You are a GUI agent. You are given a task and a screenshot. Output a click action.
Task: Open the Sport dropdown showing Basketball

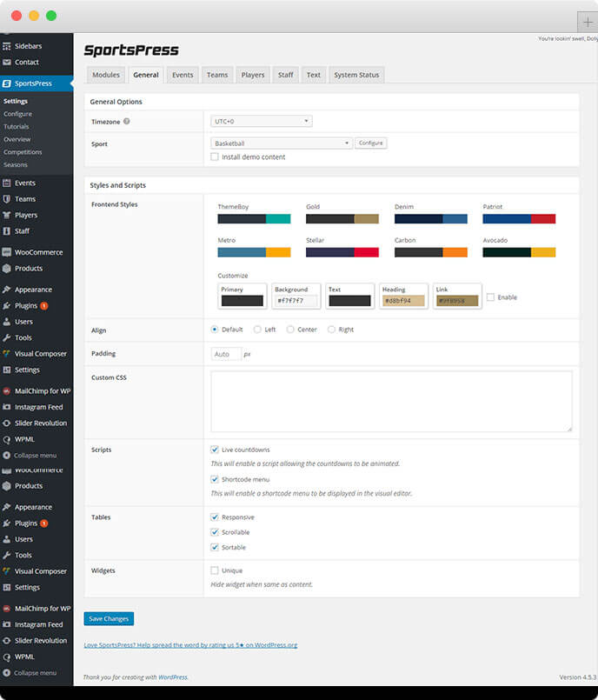[281, 143]
